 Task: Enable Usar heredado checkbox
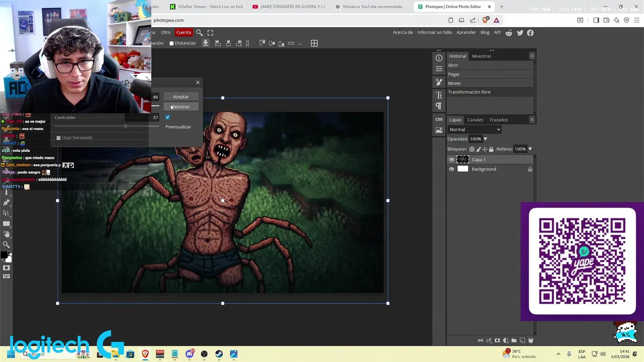point(58,138)
